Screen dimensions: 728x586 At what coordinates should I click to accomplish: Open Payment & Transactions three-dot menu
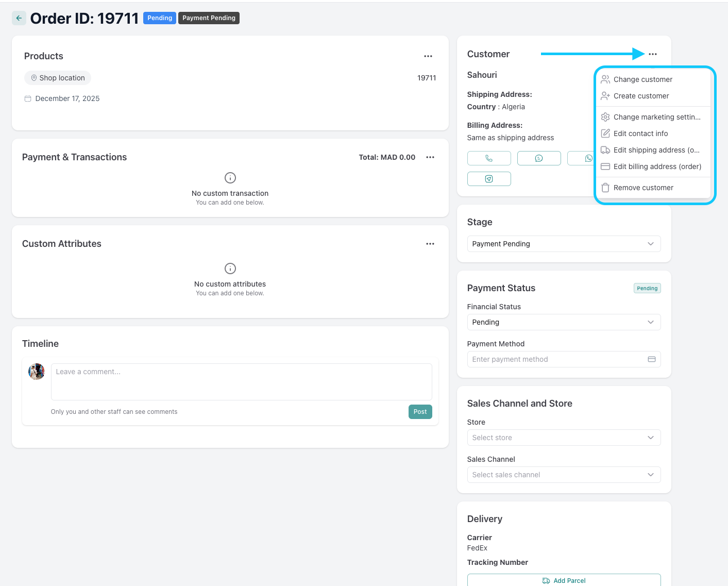tap(430, 157)
